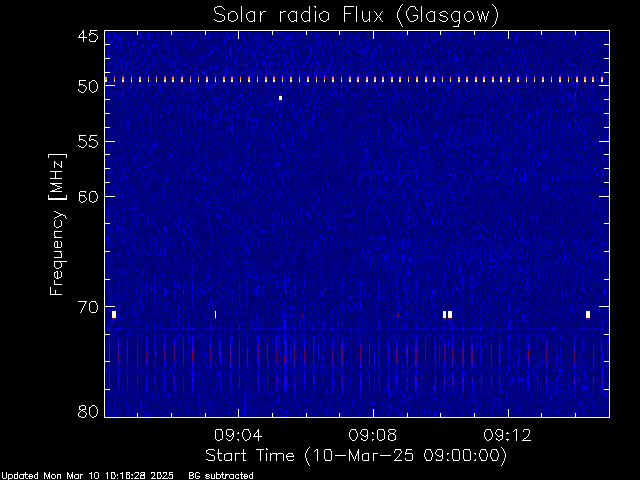Click the isolated bright spot near 51 MHz
The height and width of the screenshot is (480, 640).
tap(280, 98)
